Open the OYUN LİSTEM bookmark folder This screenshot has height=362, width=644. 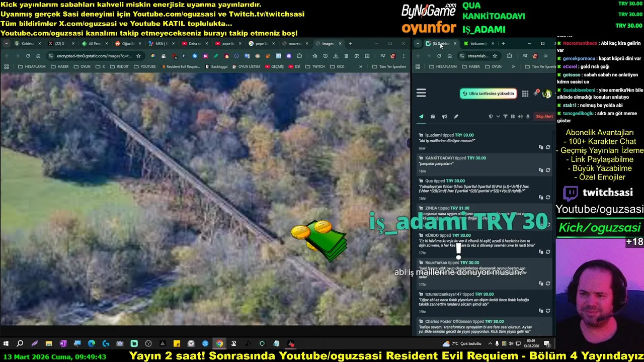(x=246, y=66)
